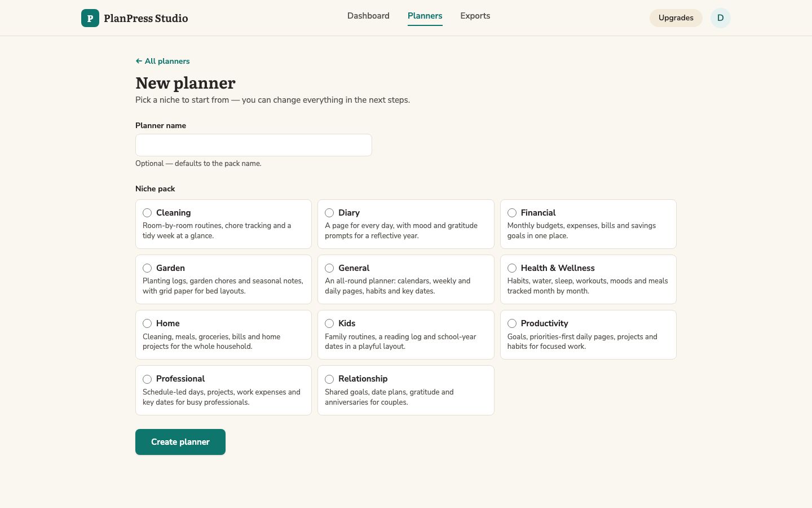Viewport: 812px width, 508px height.
Task: Select the Cleaning niche pack radio
Action: pos(147,213)
